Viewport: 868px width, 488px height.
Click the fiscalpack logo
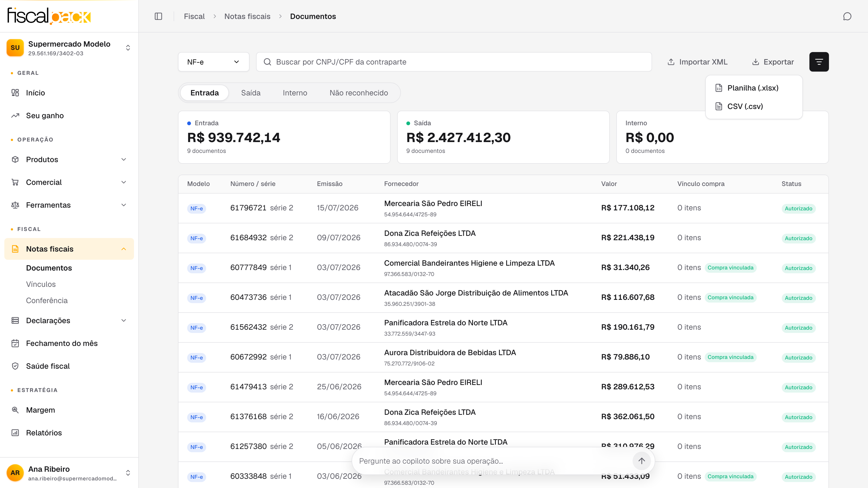point(49,16)
